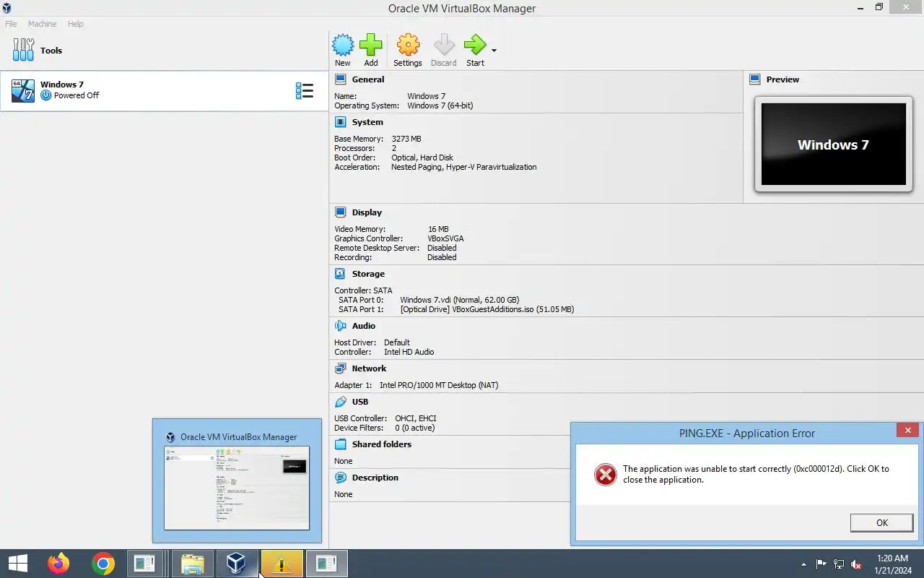Open the System section header link
Viewport: 924px width, 578px height.
tap(367, 122)
